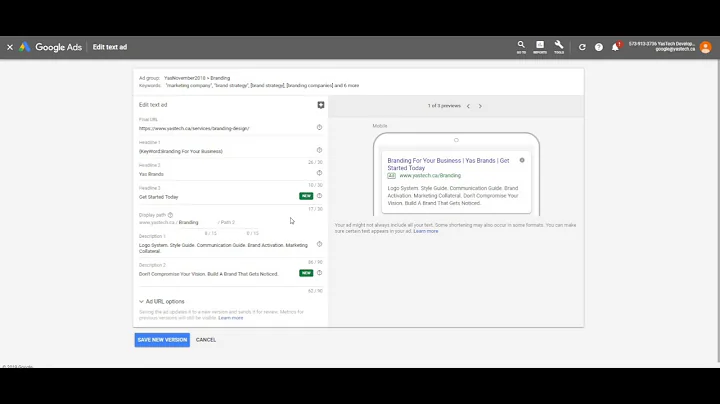720x404 pixels.
Task: Click account name text in header
Action: coord(662,44)
